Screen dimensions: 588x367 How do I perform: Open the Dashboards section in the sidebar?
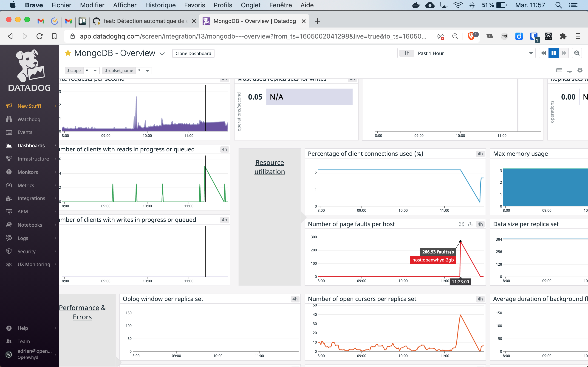click(x=31, y=145)
